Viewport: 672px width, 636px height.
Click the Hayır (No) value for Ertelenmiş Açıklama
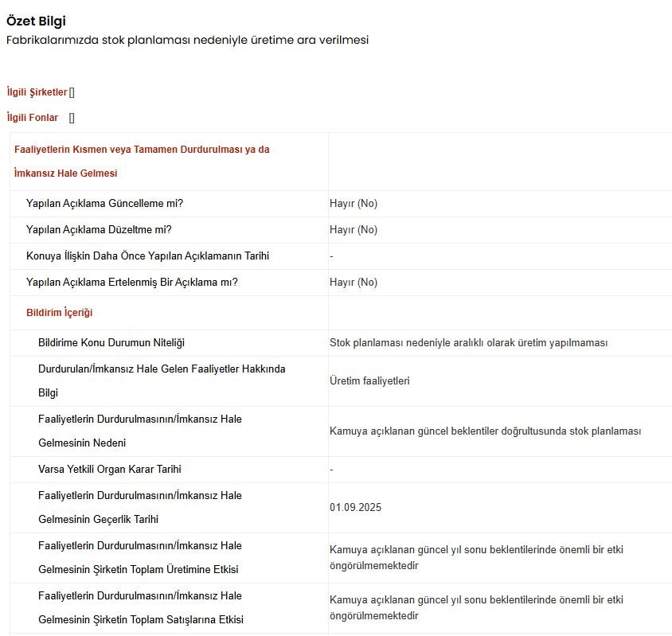[x=354, y=283]
